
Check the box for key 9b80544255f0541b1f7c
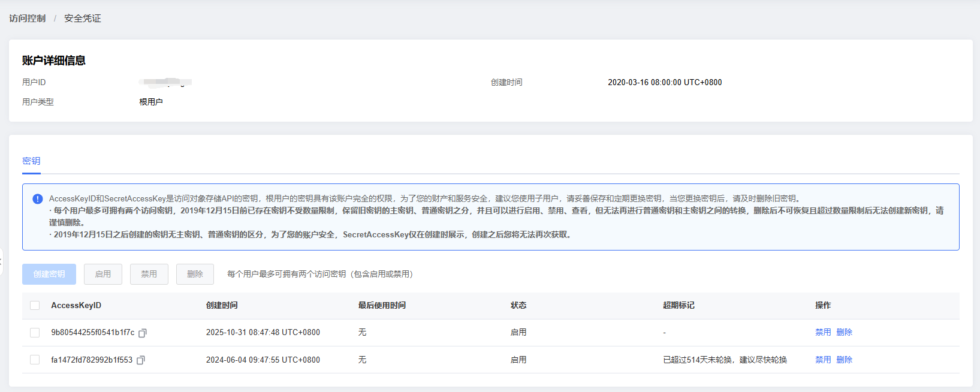click(x=35, y=333)
